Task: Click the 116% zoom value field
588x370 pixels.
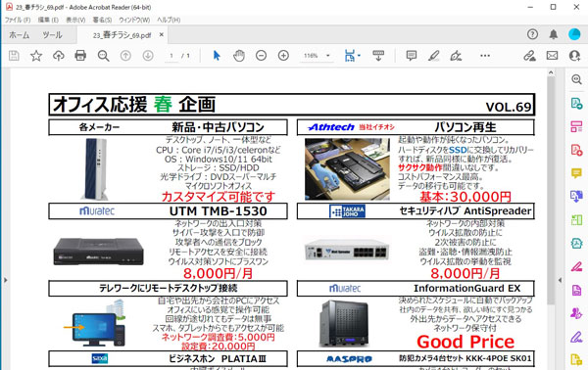Action: pyautogui.click(x=311, y=56)
